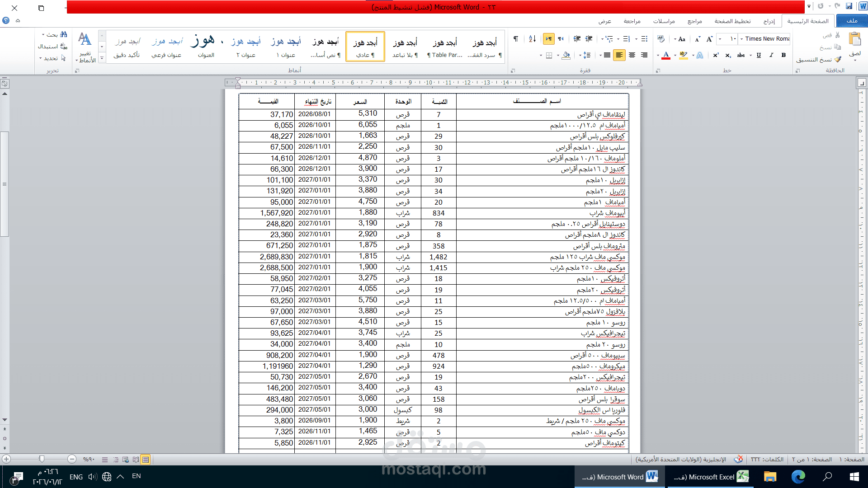Open Microsoft Edge from the taskbar
The image size is (868, 488).
798,477
